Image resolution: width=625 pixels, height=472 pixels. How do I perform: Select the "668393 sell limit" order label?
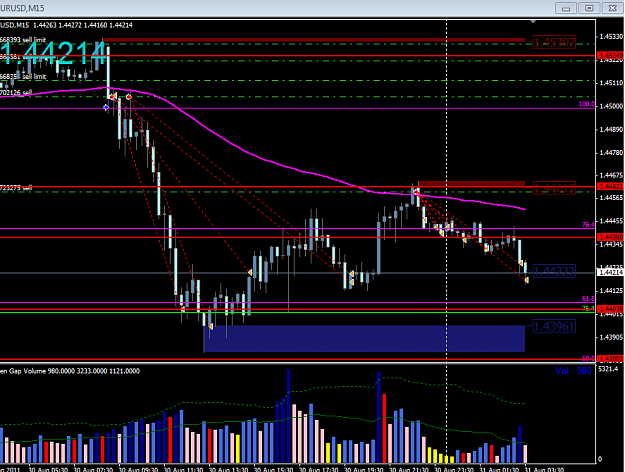23,40
